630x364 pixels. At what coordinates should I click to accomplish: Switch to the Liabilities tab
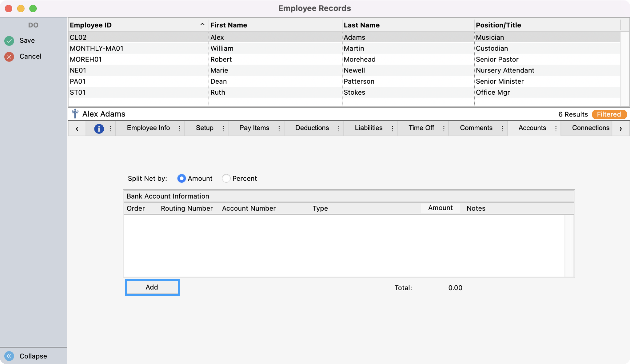click(369, 128)
